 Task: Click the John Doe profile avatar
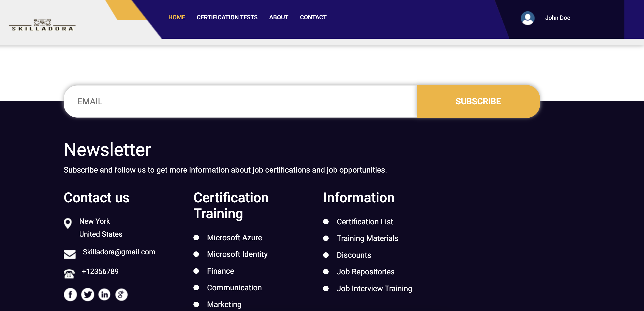coord(527,18)
